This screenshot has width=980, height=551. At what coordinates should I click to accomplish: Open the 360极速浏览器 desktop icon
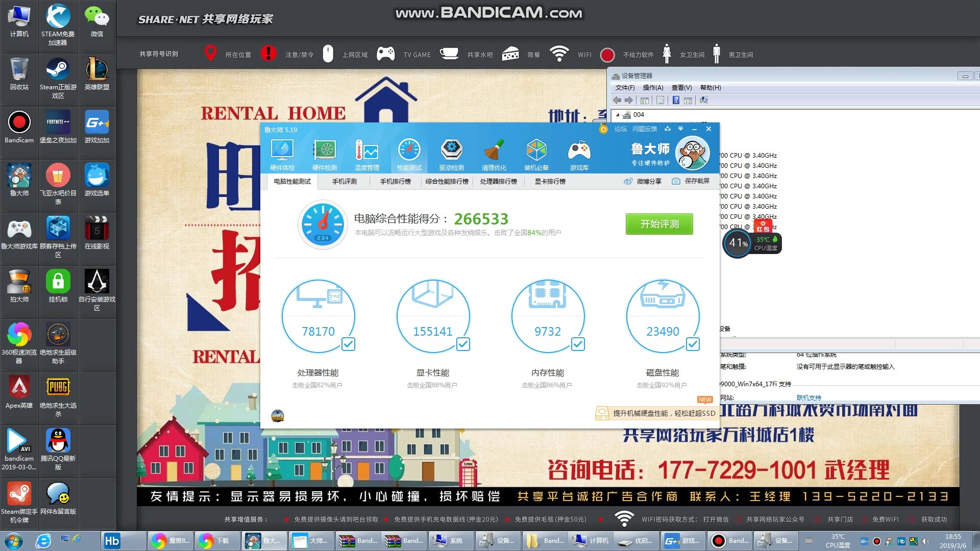click(x=19, y=343)
